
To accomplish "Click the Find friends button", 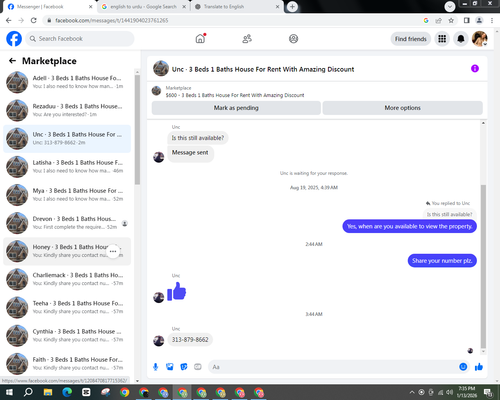I will coord(411,39).
